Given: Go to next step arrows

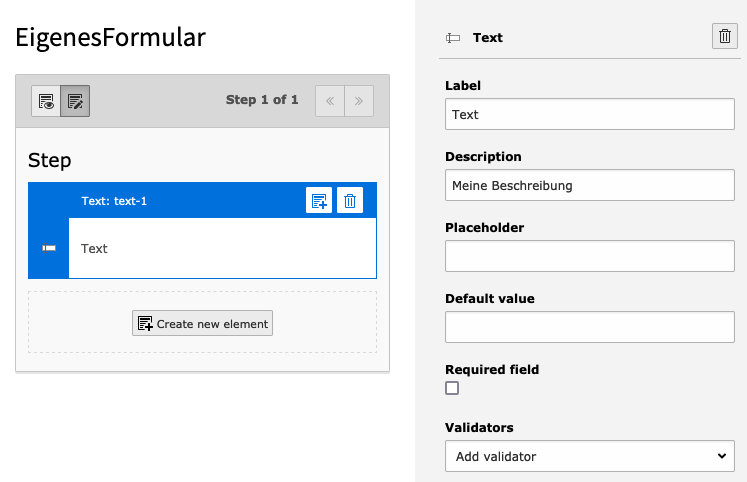Looking at the screenshot, I should [x=359, y=101].
